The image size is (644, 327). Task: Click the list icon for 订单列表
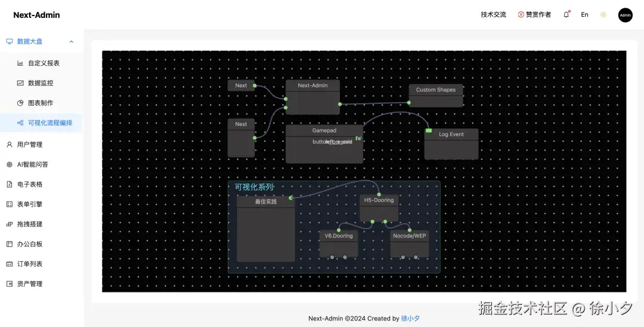click(x=10, y=264)
